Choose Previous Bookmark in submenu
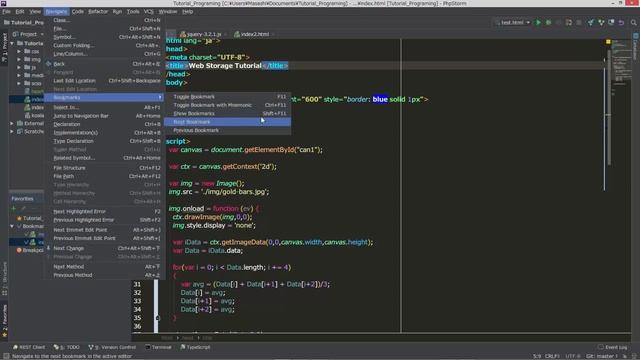 coord(227,130)
